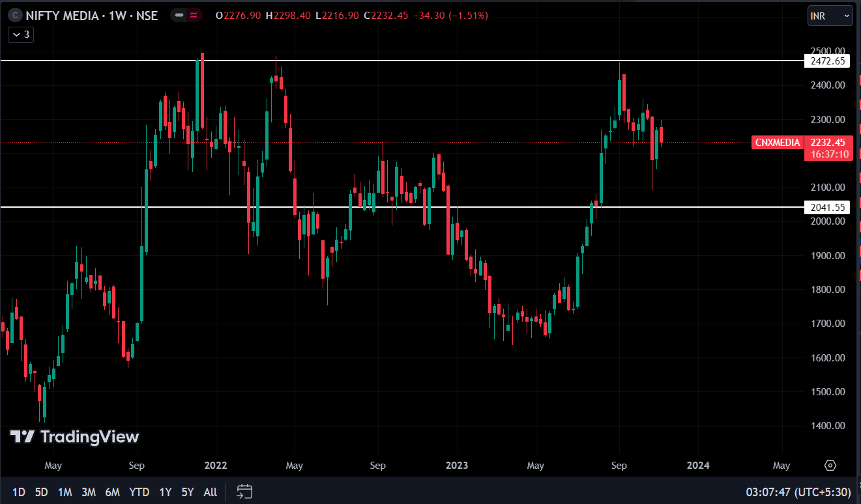This screenshot has height=504, width=861.
Task: Click the 2400.00 price axis label
Action: tap(826, 85)
